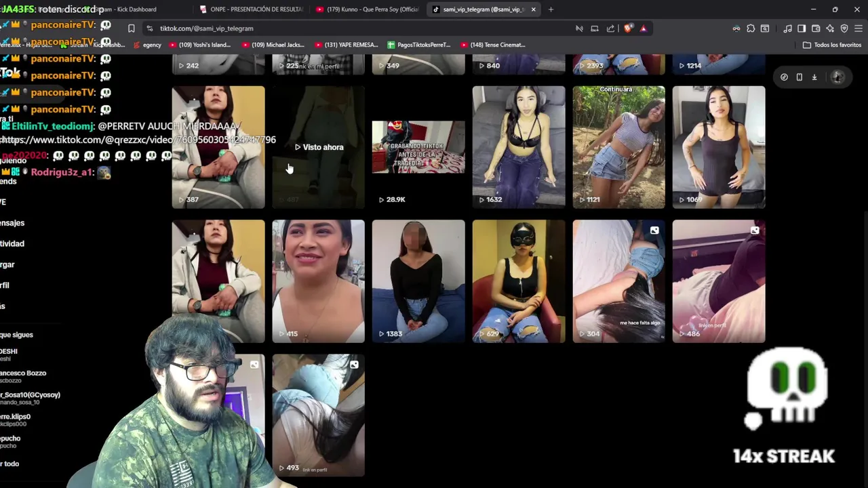868x488 pixels.
Task: Open the Yoshi's Island bookmark
Action: [199, 45]
